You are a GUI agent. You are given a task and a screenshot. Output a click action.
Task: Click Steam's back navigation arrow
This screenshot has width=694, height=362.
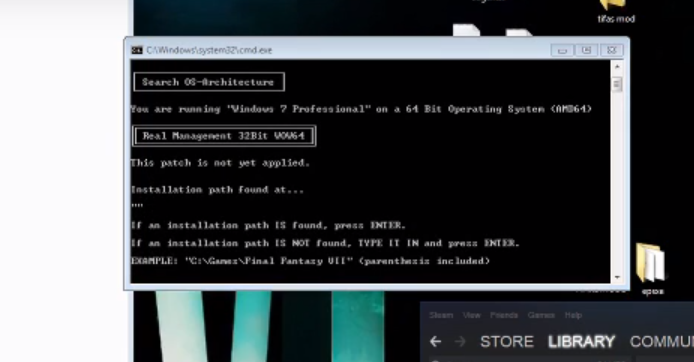(436, 341)
